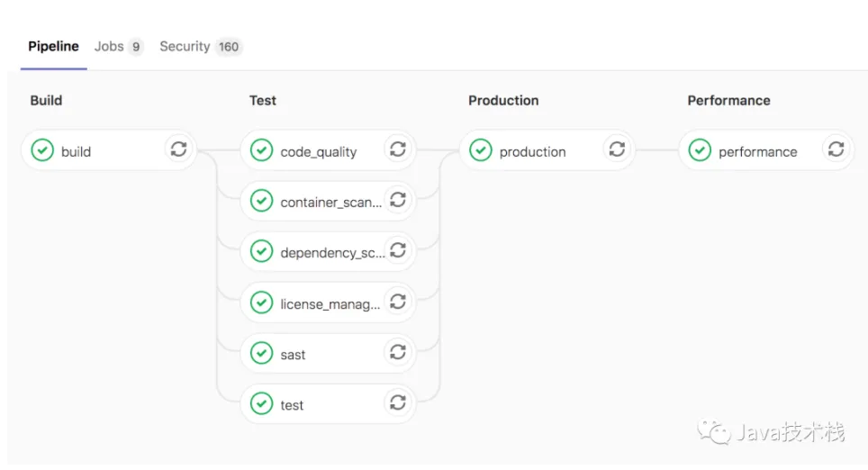Switch to the Jobs tab
This screenshot has width=868, height=470.
pos(109,46)
